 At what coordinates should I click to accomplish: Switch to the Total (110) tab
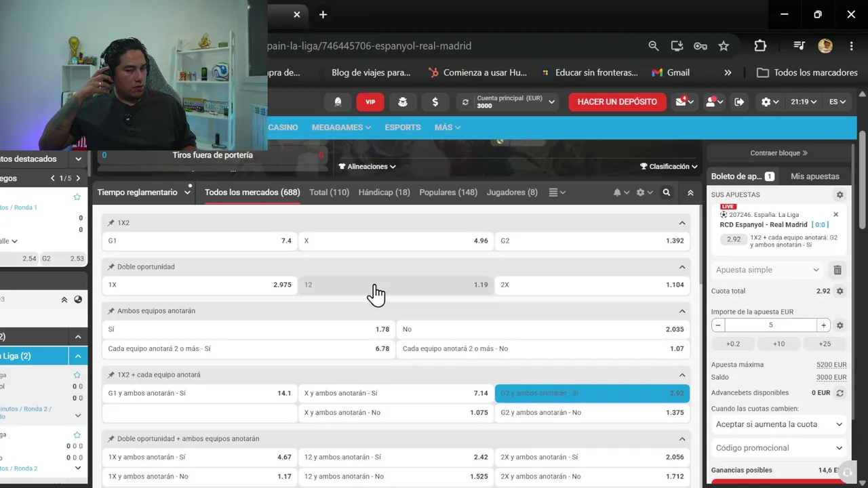point(329,192)
